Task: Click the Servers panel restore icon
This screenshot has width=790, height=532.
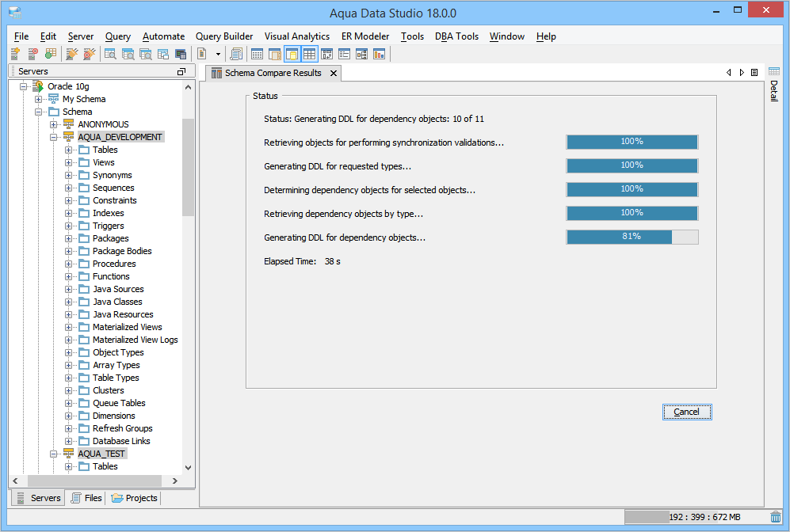Action: (x=181, y=71)
